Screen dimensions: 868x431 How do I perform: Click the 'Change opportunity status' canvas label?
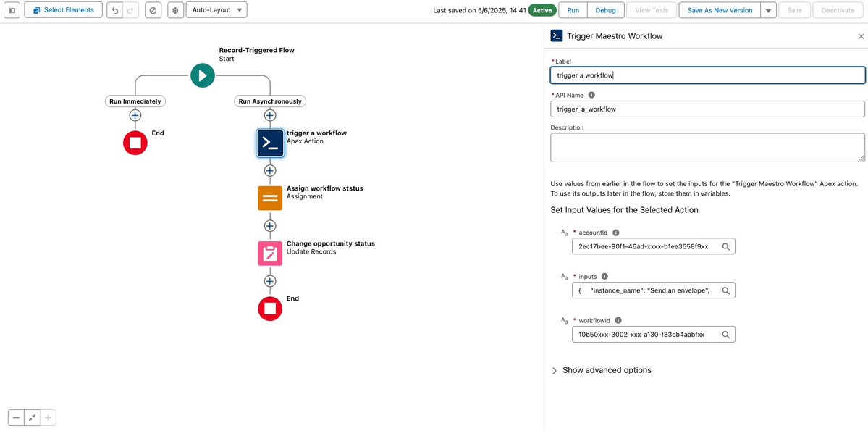click(x=331, y=244)
